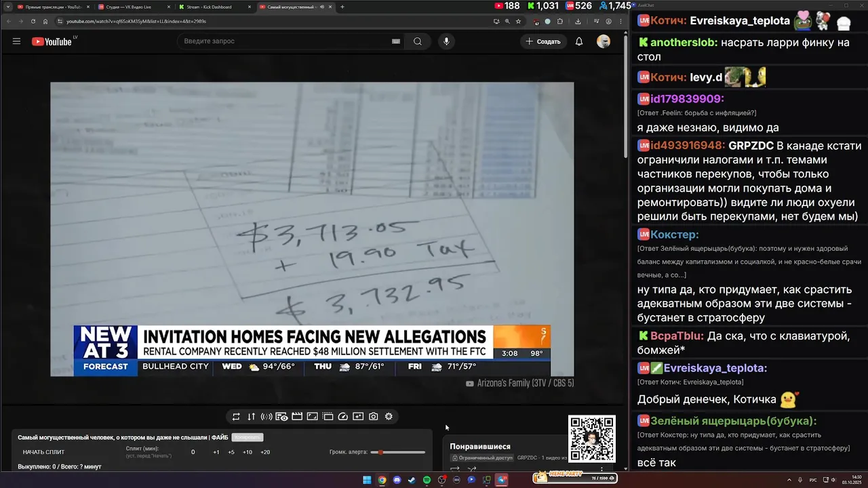
Task: Reload the page with the browser refresh icon
Action: point(33,21)
